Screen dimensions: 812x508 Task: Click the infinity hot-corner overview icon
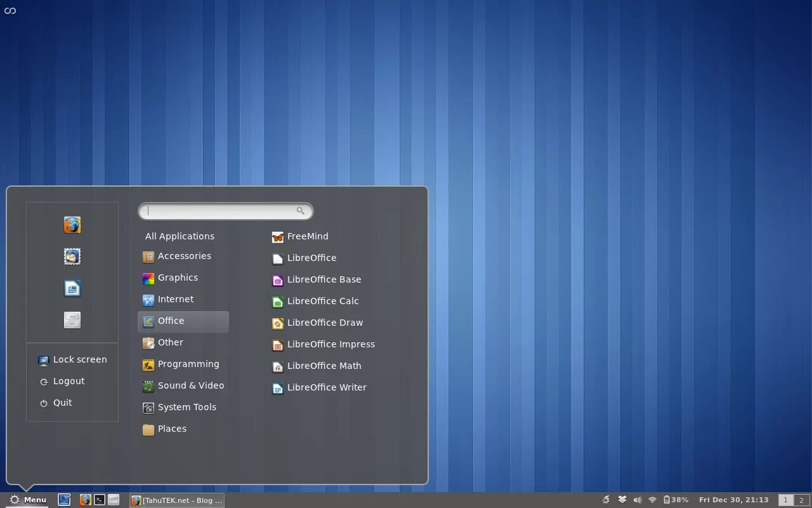(x=10, y=10)
